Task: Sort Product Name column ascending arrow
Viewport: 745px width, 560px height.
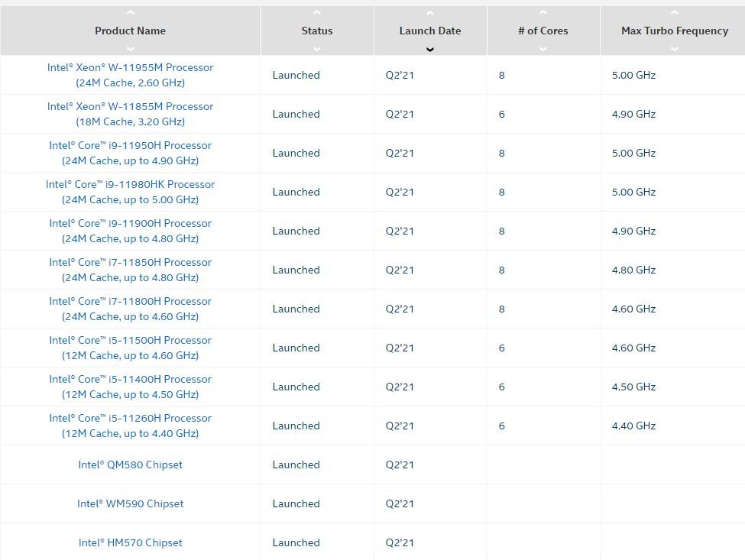Action: tap(130, 13)
